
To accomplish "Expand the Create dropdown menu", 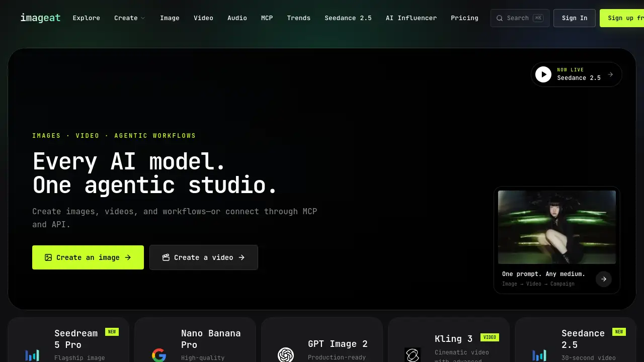I will click(x=130, y=18).
